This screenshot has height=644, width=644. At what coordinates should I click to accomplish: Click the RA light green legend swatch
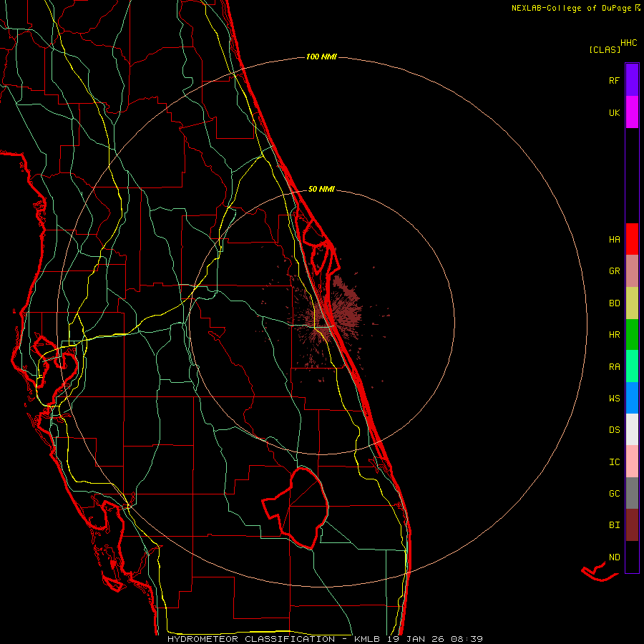click(x=632, y=366)
